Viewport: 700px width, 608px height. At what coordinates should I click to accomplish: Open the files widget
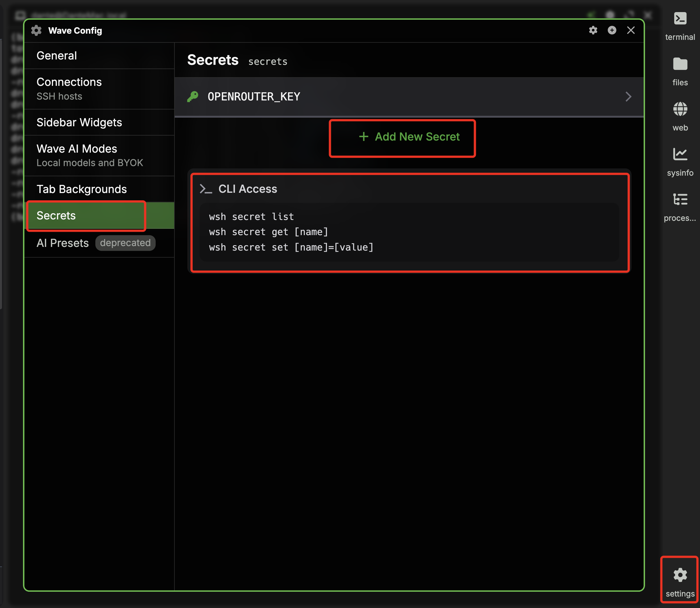(x=680, y=72)
